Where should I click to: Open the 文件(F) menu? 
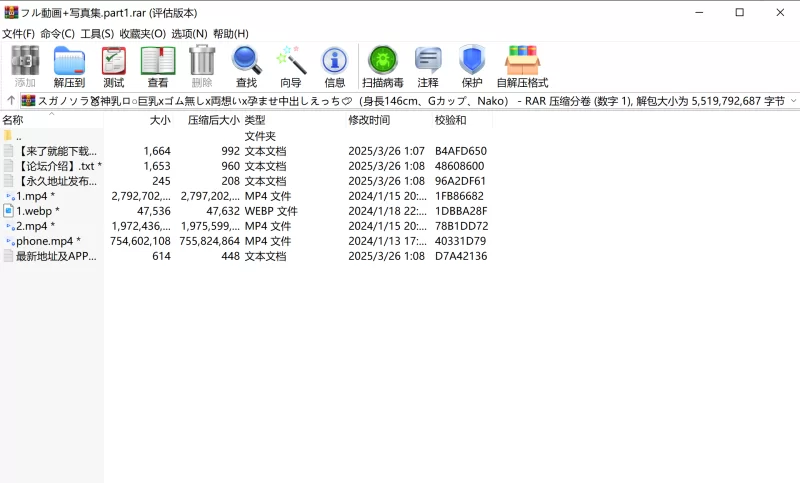click(18, 33)
